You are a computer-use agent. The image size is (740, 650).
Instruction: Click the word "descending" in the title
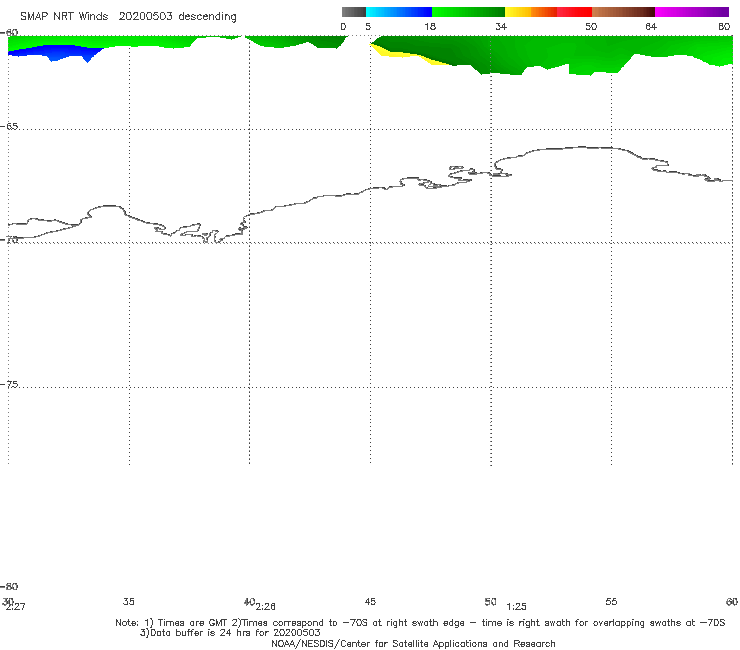(207, 17)
